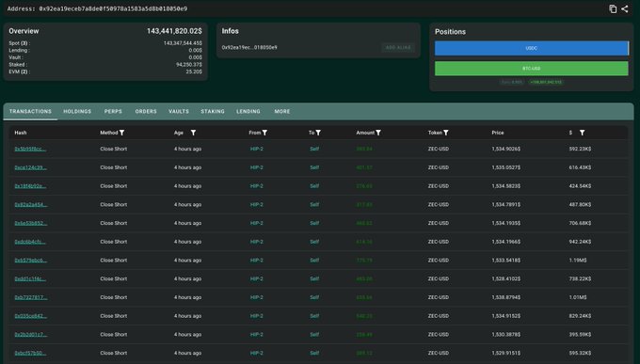This screenshot has height=364, width=640.
Task: Open hash link in the 616.43K$ row
Action: pos(30,167)
